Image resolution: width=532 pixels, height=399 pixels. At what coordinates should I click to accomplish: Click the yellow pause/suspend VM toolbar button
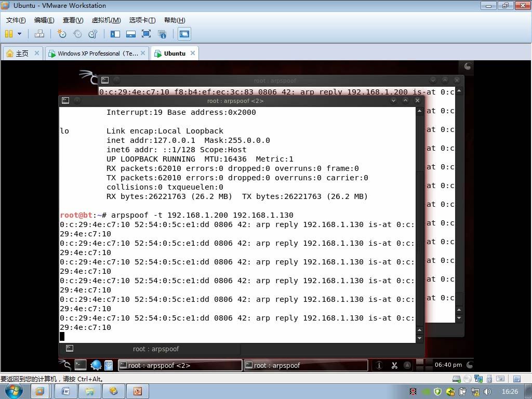(x=9, y=34)
